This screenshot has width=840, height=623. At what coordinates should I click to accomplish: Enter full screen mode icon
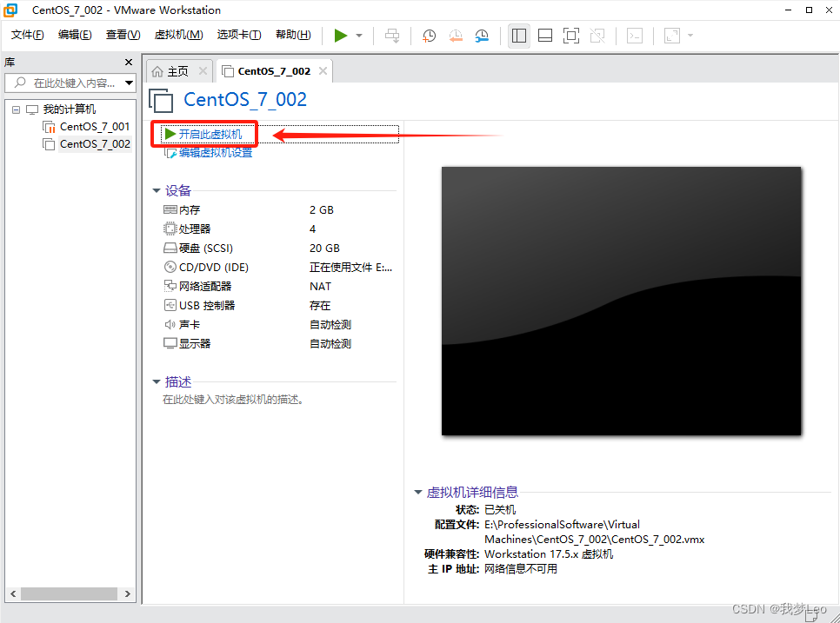(571, 36)
